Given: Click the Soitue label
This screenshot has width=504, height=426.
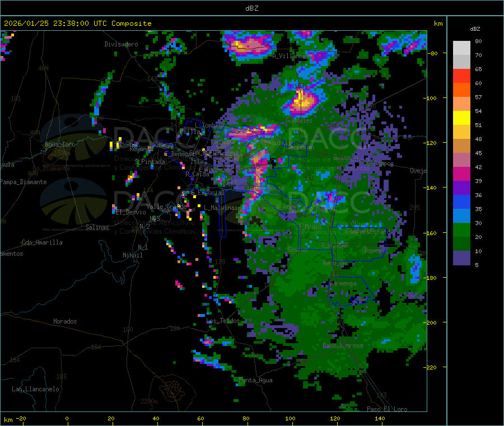Looking at the screenshot, I should tap(297, 249).
